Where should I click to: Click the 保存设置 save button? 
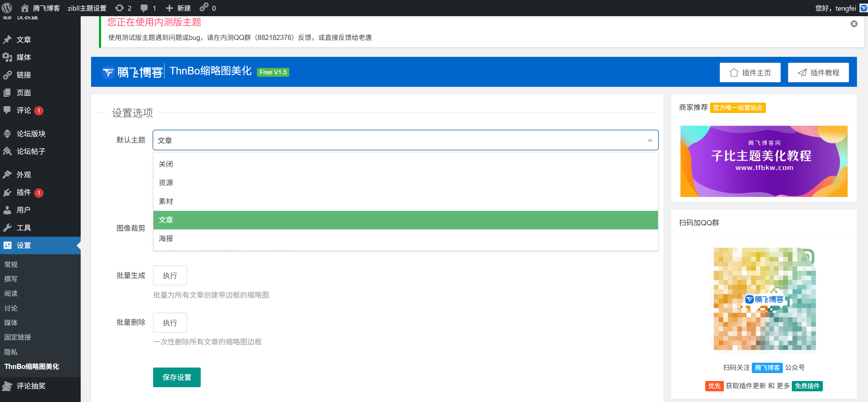click(x=177, y=377)
